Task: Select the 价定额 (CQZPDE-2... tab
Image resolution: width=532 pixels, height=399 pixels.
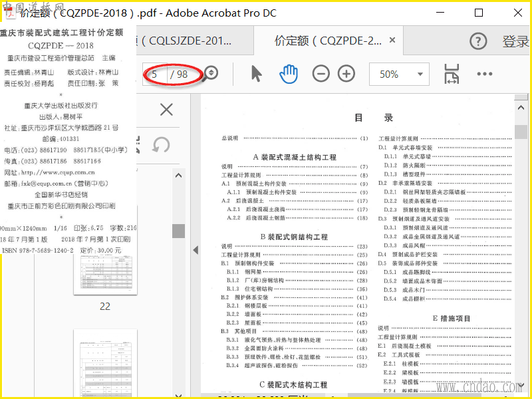Action: point(328,41)
